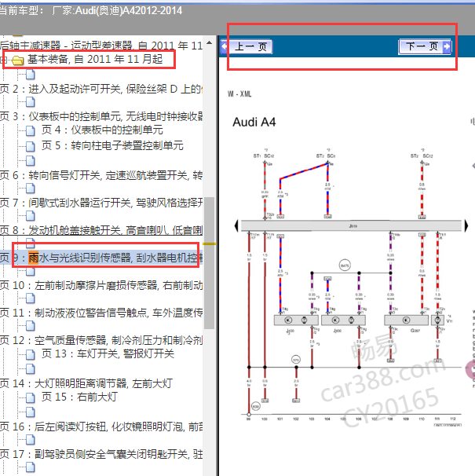Image resolution: width=475 pixels, height=476 pixels.
Task: Open page 14: 大灯照明距离调节器, 左前大灯
Action: [x=86, y=383]
